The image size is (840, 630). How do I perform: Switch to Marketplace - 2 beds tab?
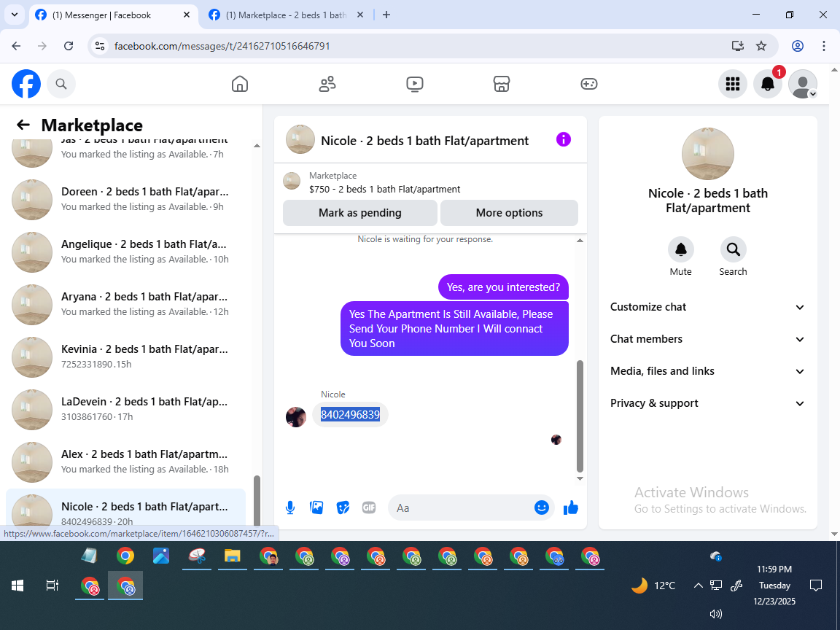[x=286, y=15]
